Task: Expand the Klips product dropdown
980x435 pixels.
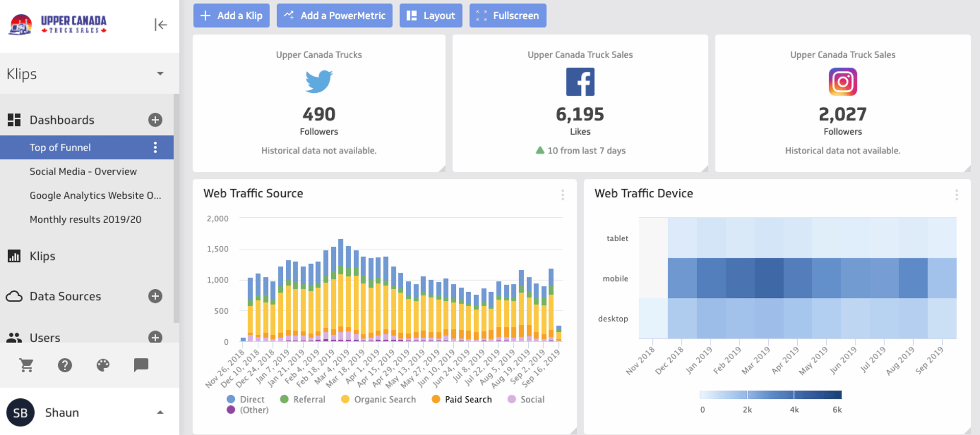Action: [x=160, y=74]
